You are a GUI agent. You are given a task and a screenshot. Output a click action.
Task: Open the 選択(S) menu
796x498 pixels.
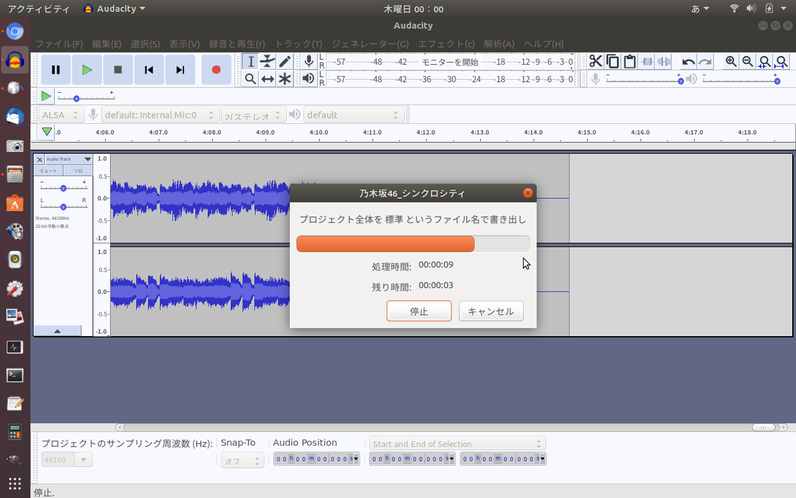(x=145, y=44)
